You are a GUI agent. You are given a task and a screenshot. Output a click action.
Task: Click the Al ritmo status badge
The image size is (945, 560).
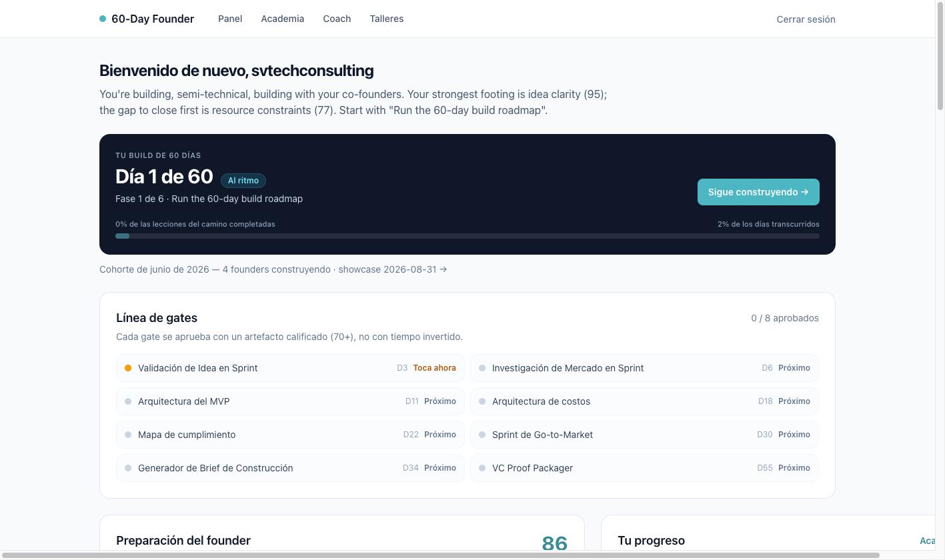(x=243, y=181)
